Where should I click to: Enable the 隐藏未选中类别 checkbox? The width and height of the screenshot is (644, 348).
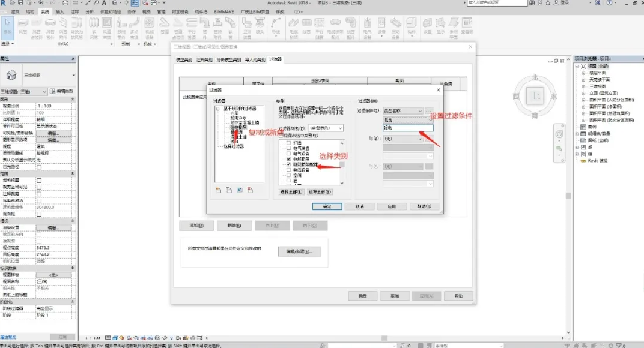[281, 136]
